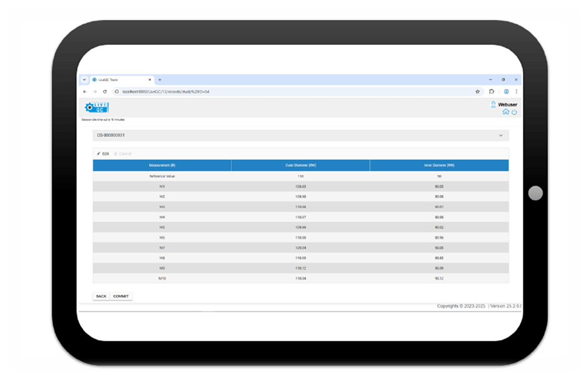Click the LiveQC gear logo

pos(96,107)
